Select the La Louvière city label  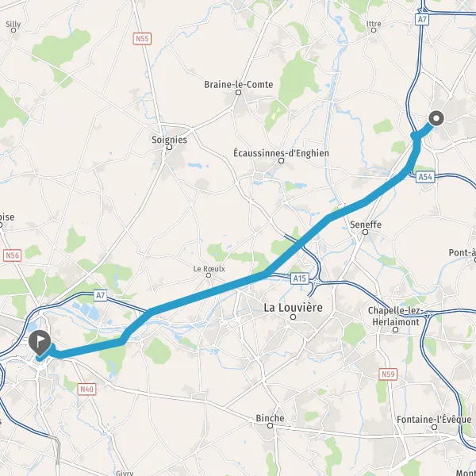(x=293, y=308)
